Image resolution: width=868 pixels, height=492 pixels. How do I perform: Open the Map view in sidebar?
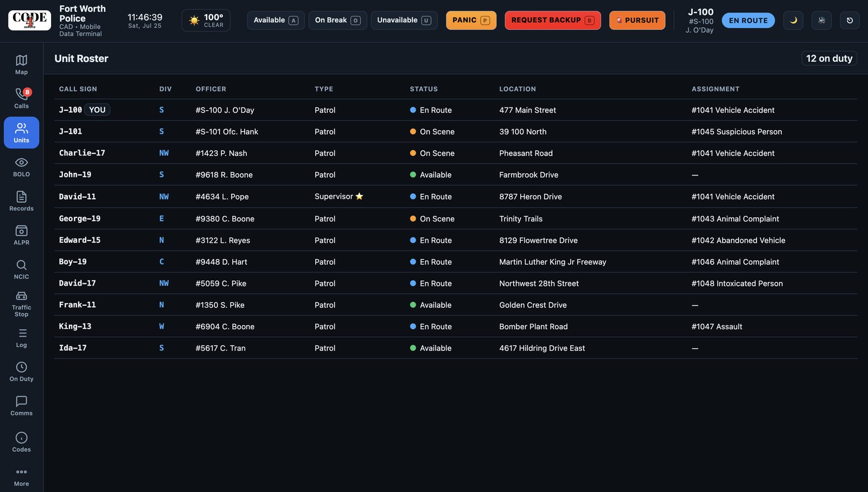coord(21,65)
